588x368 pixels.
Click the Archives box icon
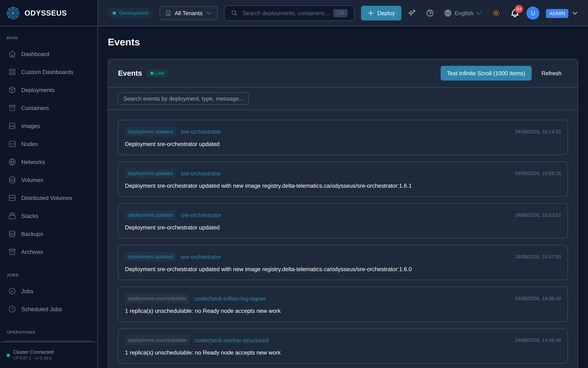12,252
